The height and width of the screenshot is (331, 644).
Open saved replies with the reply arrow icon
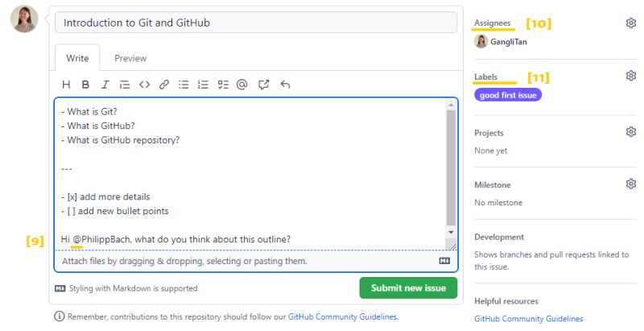[x=285, y=85]
